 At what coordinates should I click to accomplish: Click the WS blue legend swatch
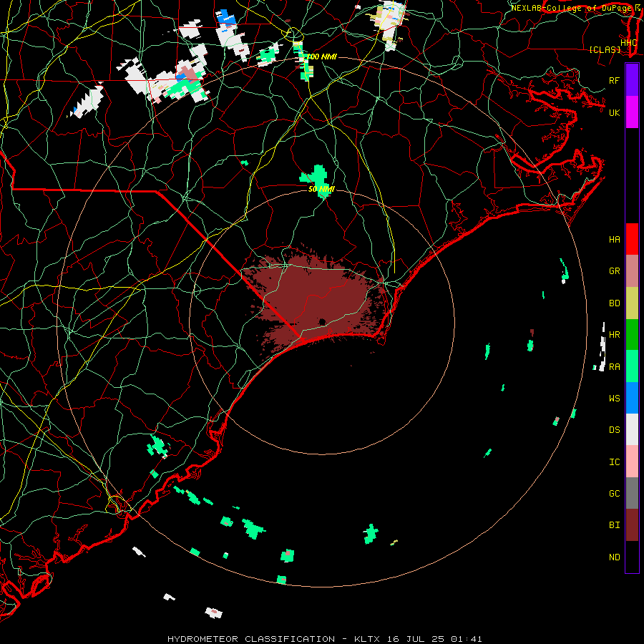632,398
